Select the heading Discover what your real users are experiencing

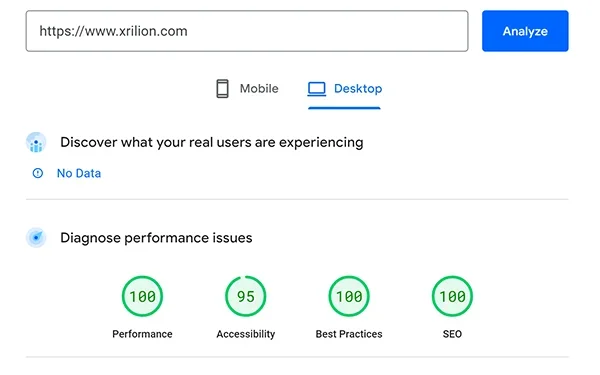coord(212,142)
